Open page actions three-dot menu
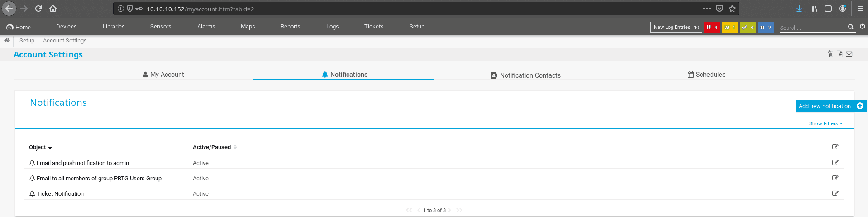Viewport: 868px width, 217px height. [x=707, y=9]
